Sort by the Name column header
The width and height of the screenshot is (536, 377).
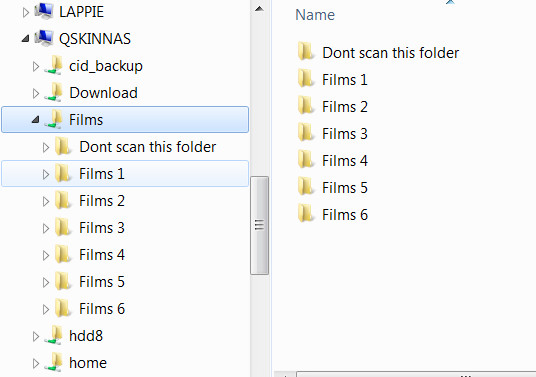pos(315,15)
